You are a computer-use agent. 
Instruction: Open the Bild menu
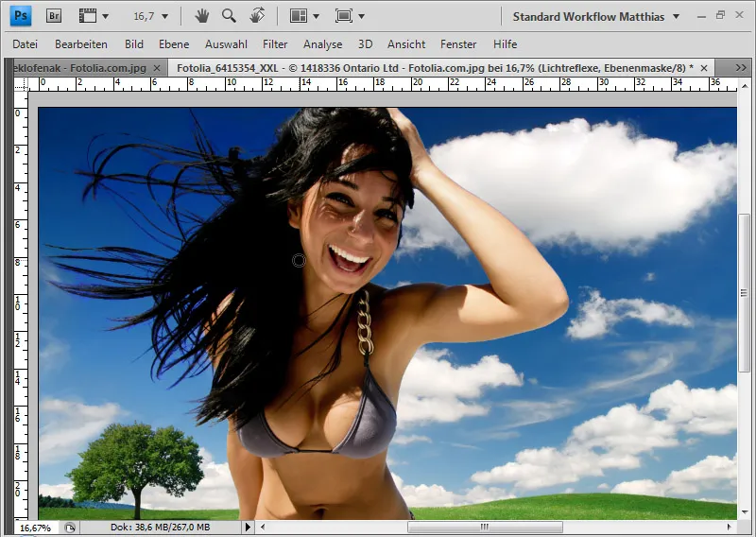coord(134,44)
